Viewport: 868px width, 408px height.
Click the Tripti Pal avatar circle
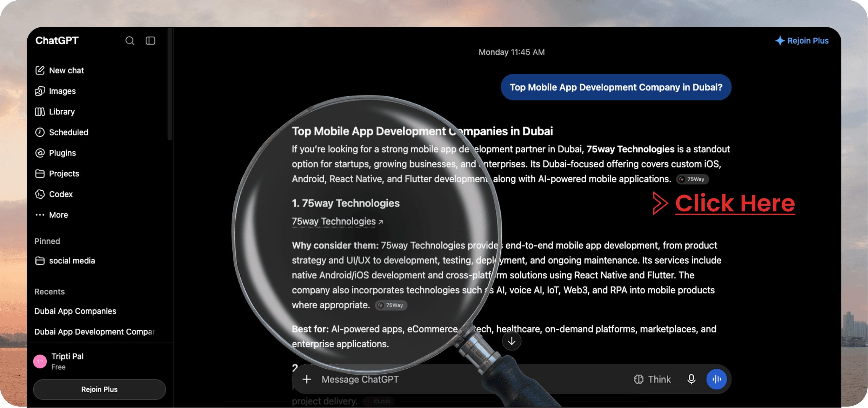(x=40, y=361)
